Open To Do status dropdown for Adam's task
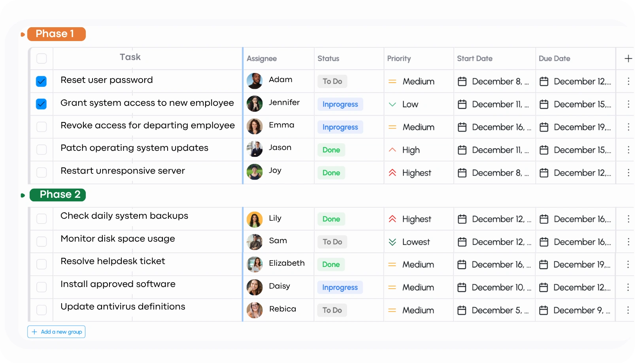The image size is (636, 364). [x=332, y=81]
